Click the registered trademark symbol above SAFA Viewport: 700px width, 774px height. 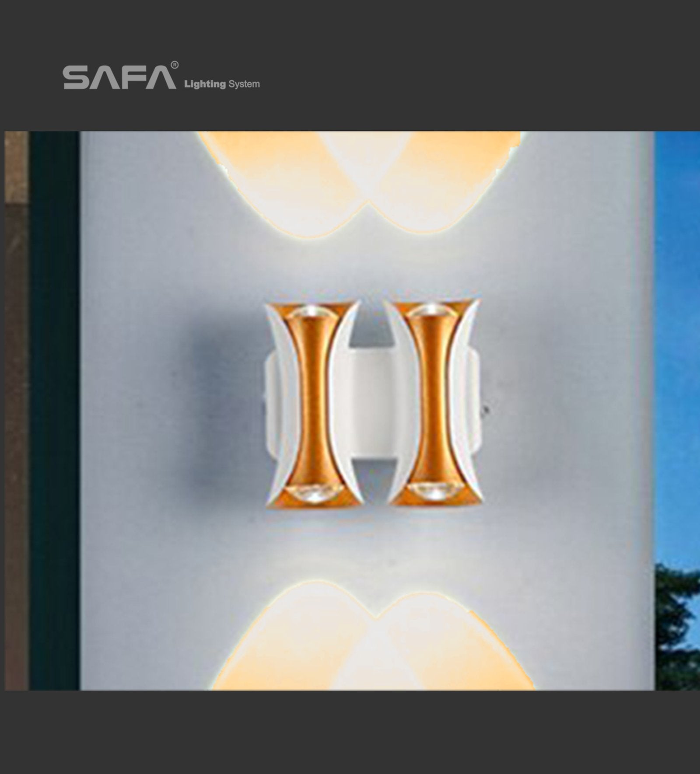[174, 65]
